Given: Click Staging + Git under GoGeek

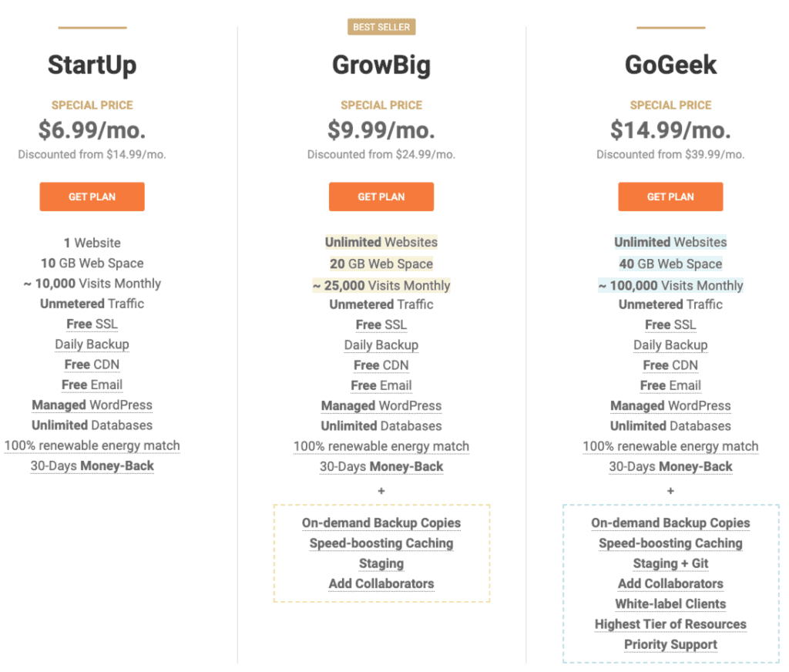Looking at the screenshot, I should click(670, 563).
